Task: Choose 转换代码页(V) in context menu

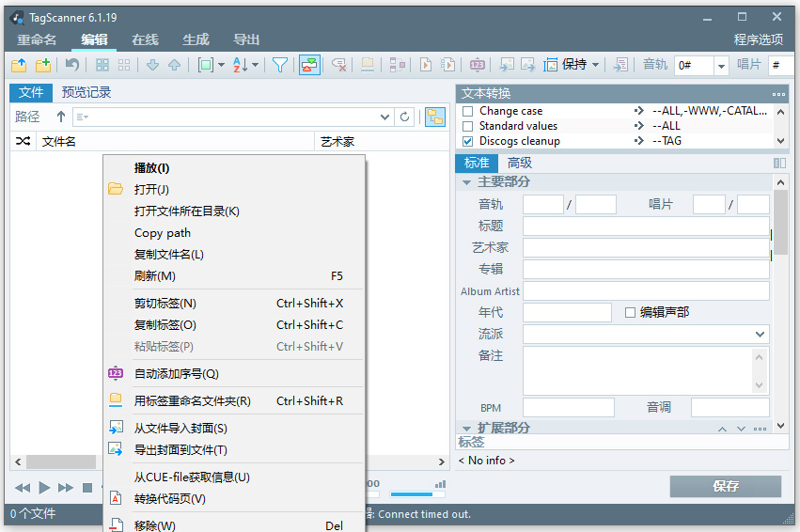Action: coord(234,499)
